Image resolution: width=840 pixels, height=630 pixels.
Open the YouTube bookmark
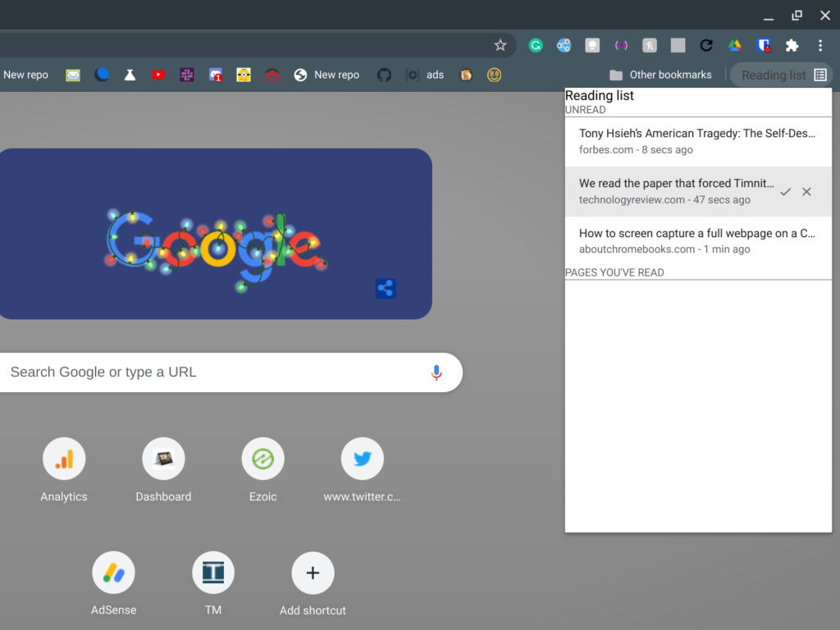tap(158, 75)
